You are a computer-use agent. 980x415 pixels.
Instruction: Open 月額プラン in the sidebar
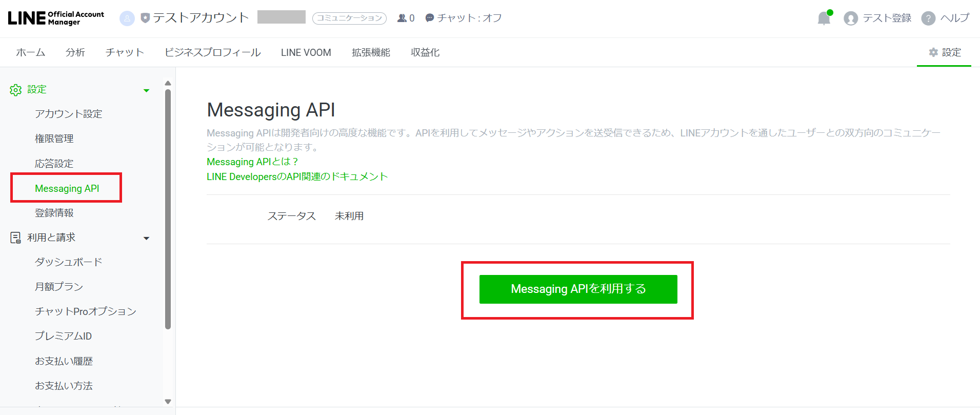[58, 287]
